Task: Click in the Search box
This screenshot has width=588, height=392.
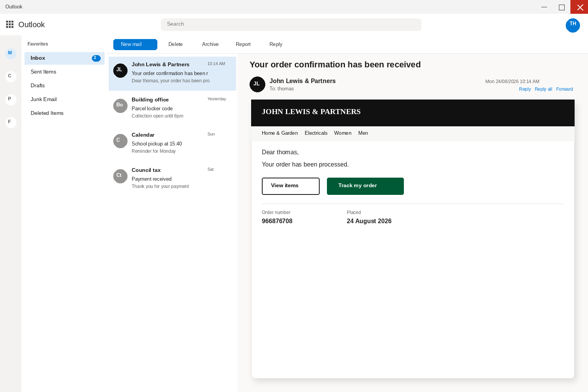Action: point(291,24)
